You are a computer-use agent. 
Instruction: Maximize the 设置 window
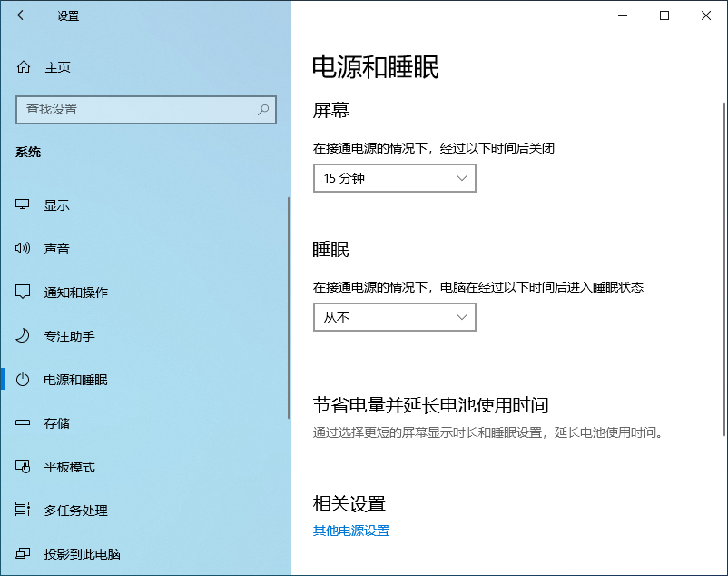pyautogui.click(x=664, y=15)
